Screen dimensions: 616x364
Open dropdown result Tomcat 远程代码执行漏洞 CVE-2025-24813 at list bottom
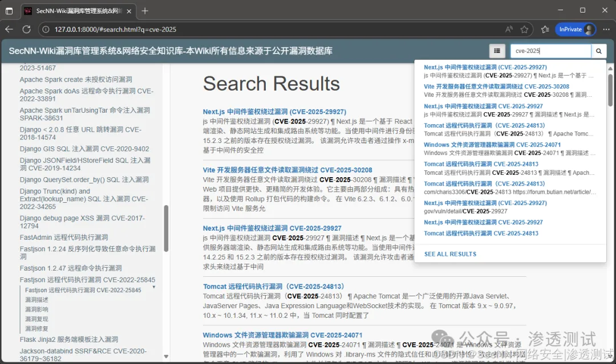[x=481, y=234]
